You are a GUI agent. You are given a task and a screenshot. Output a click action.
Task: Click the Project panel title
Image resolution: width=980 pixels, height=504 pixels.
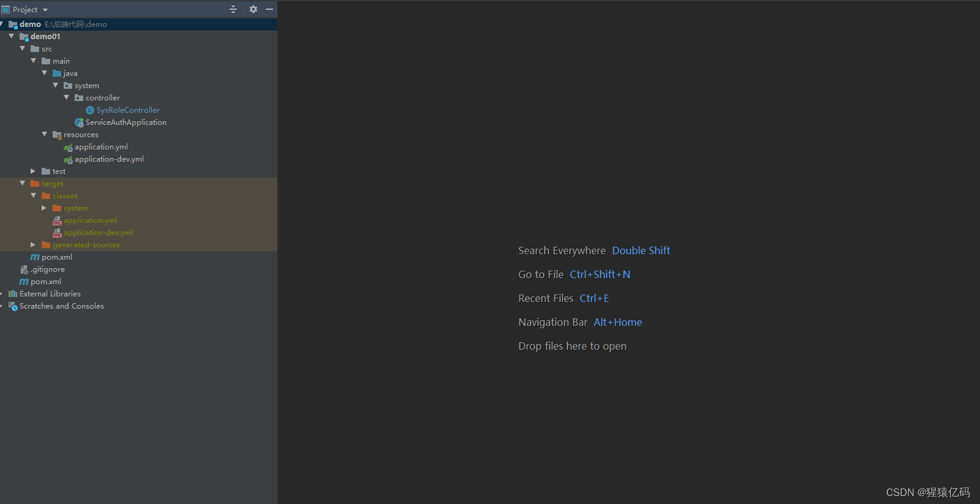(25, 10)
